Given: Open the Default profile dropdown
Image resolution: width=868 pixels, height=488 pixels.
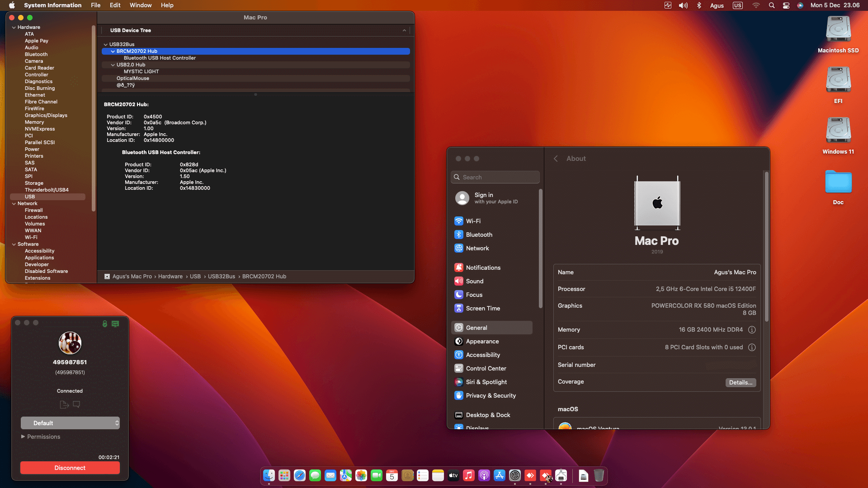Looking at the screenshot, I should (x=70, y=423).
